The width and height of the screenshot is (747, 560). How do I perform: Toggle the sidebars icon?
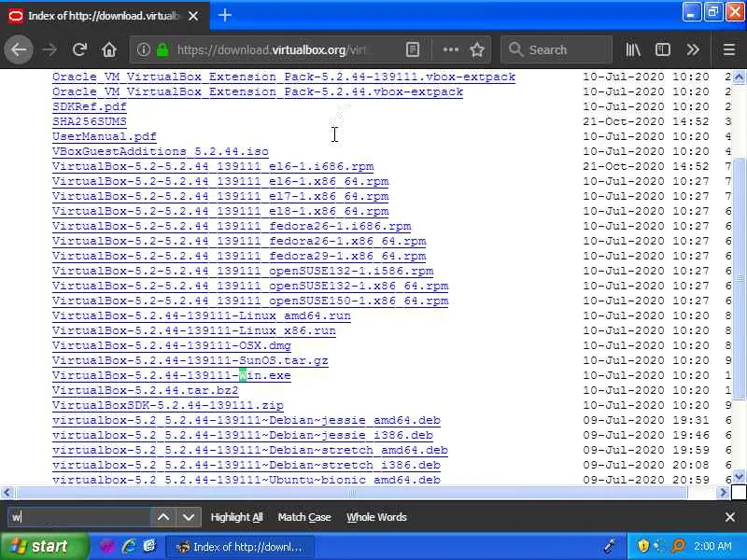663,49
